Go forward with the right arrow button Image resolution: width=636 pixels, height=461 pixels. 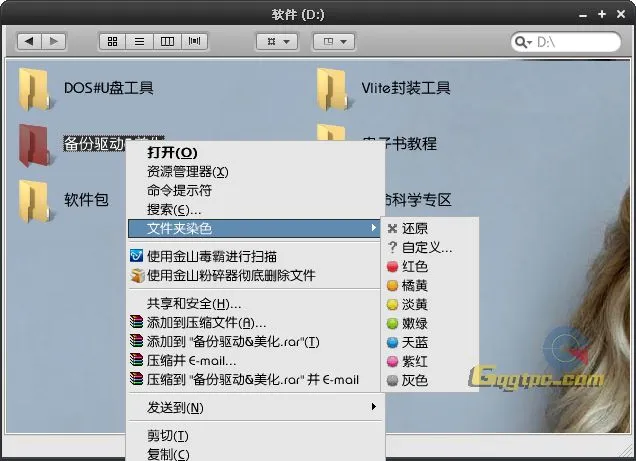point(54,41)
